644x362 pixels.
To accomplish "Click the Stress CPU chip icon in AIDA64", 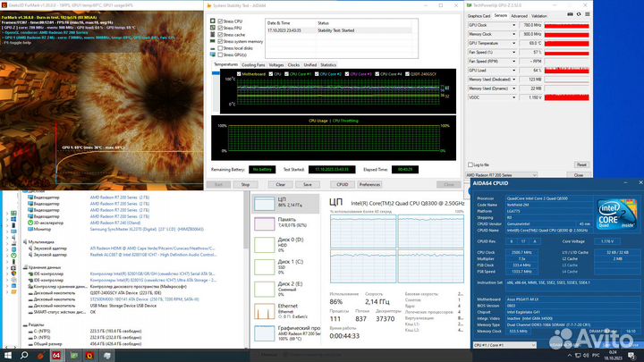I will [x=213, y=21].
